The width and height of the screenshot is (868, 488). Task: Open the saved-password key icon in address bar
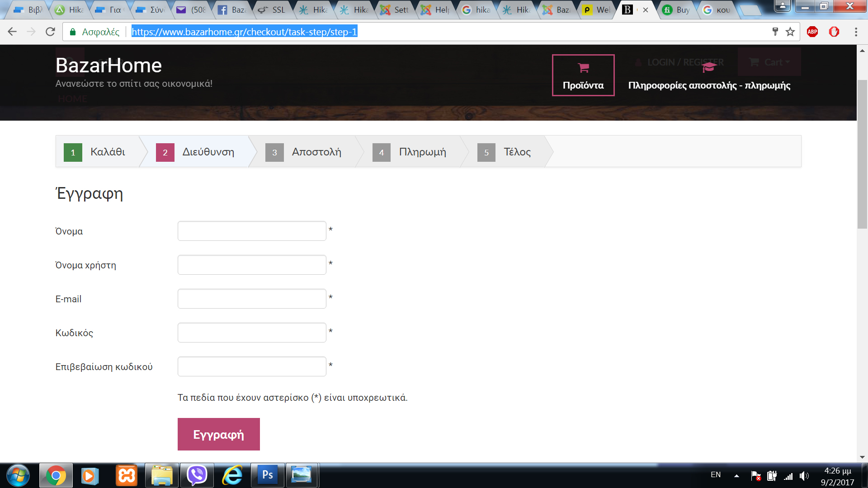click(775, 32)
